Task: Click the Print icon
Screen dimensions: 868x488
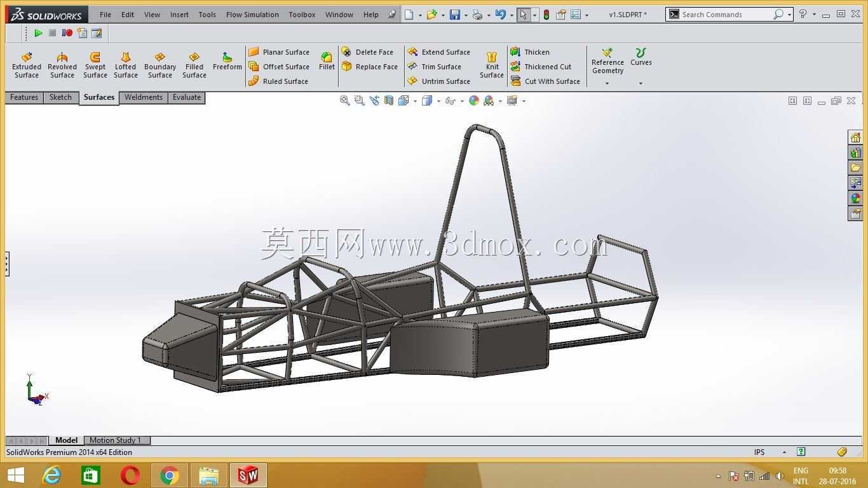Action: [477, 15]
